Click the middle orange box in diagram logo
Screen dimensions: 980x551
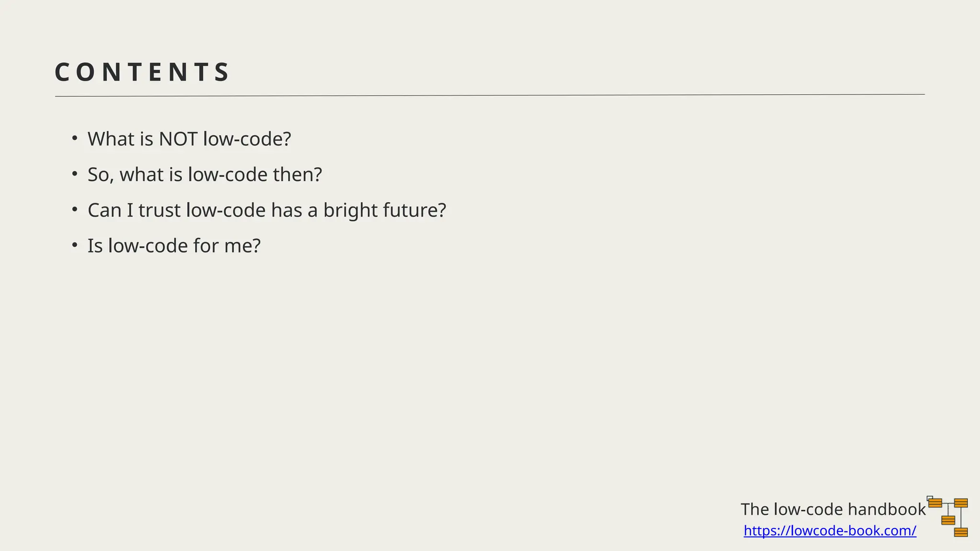click(948, 520)
